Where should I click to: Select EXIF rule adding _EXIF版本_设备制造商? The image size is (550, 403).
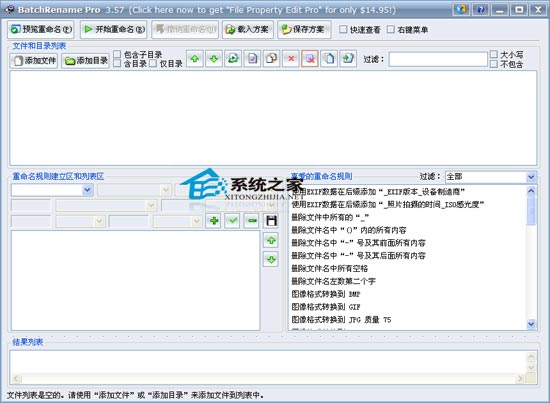point(378,192)
